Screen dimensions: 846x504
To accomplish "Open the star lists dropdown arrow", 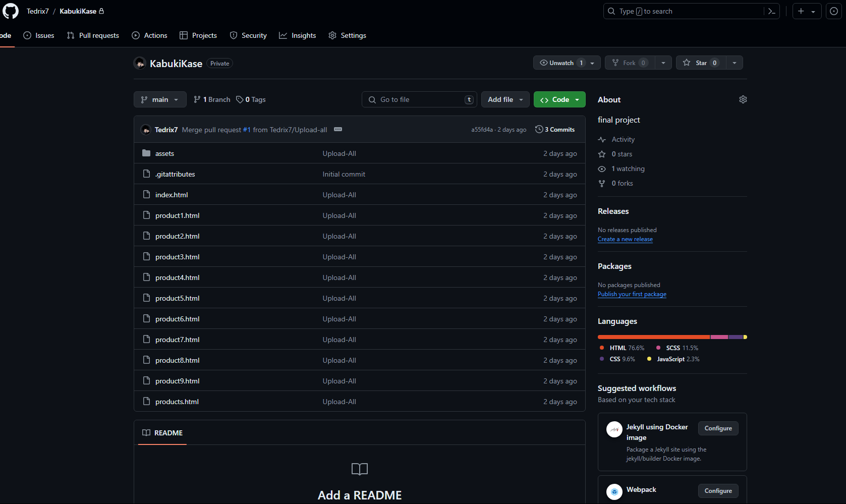I will click(735, 63).
